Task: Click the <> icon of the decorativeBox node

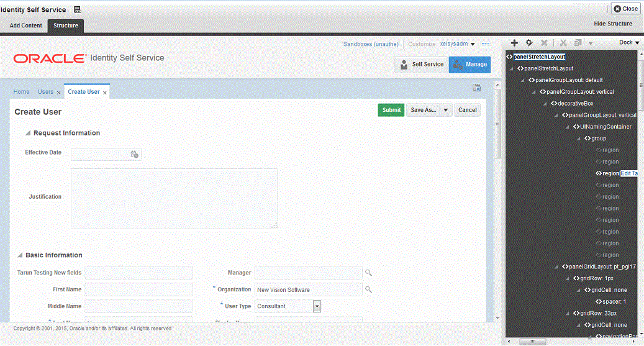Action: click(x=554, y=104)
